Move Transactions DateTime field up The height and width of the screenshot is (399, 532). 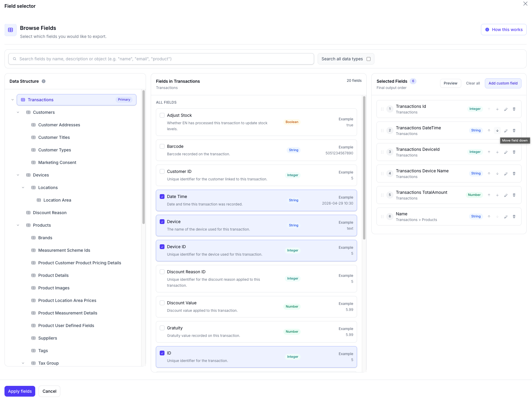[489, 131]
